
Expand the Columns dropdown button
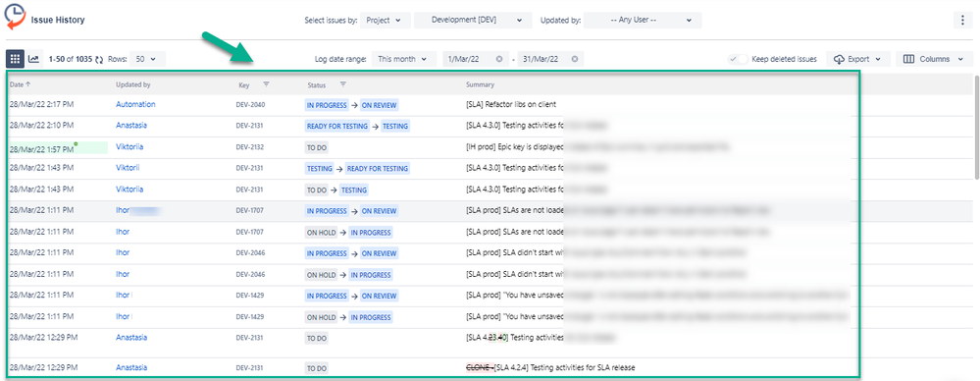[x=934, y=59]
